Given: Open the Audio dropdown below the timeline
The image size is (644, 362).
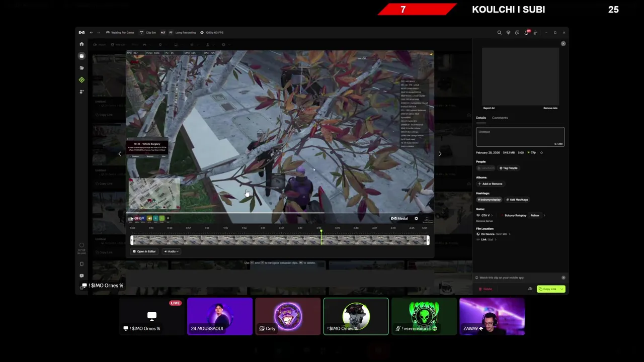Looking at the screenshot, I should [172, 251].
